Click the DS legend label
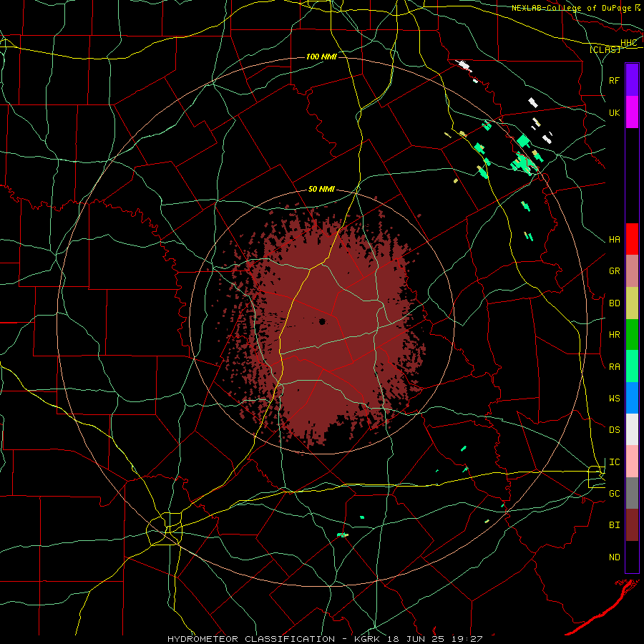644x644 pixels. click(x=614, y=430)
